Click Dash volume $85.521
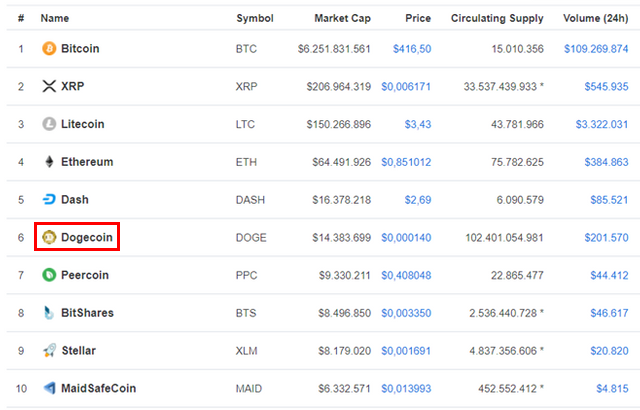The height and width of the screenshot is (410, 640). pyautogui.click(x=609, y=200)
